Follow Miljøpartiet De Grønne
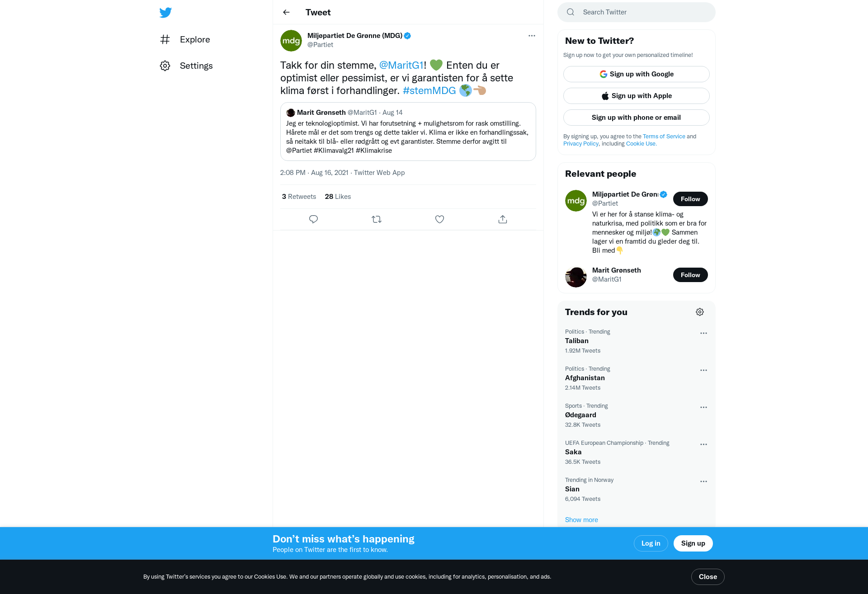868x594 pixels. (690, 199)
